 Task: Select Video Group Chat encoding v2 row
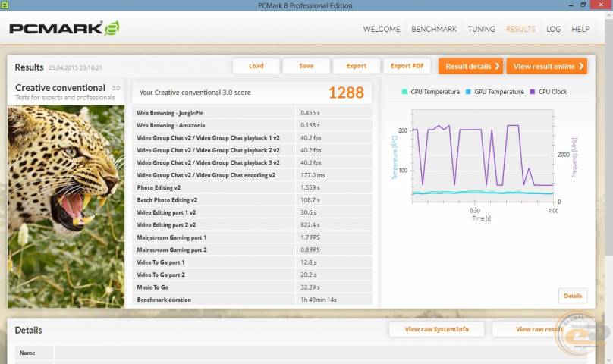[252, 175]
